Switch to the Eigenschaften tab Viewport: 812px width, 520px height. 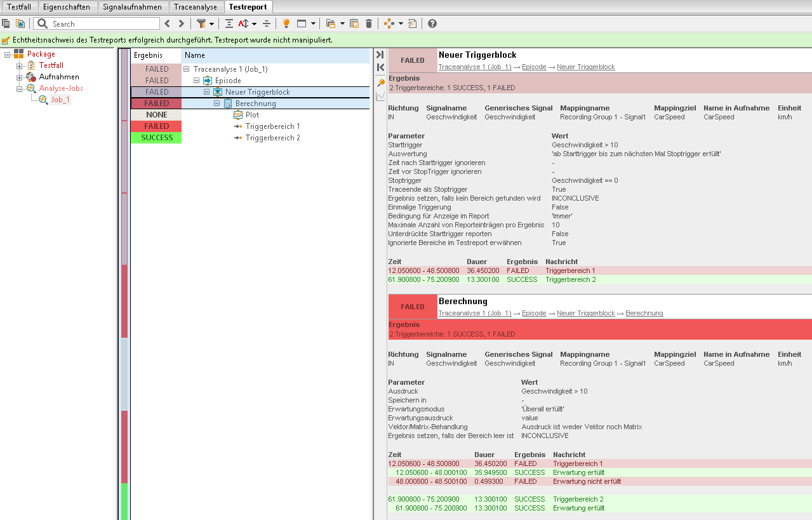[67, 6]
